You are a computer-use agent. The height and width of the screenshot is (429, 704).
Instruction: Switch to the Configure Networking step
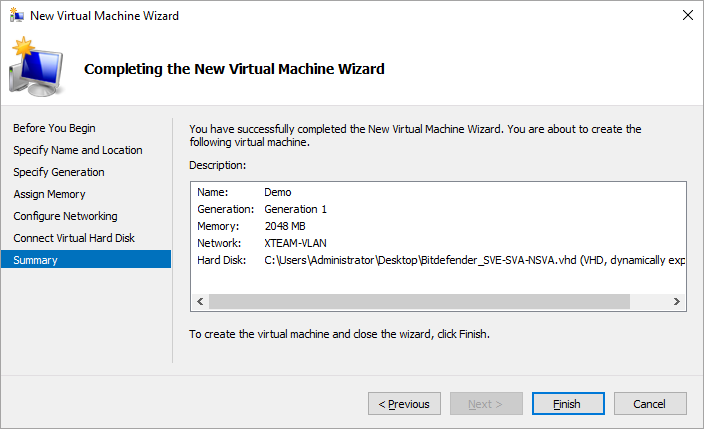coord(65,216)
